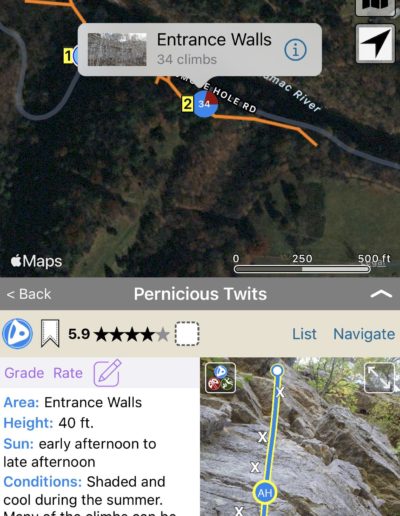
Task: Expand the route photo to fullscreen
Action: click(x=379, y=378)
